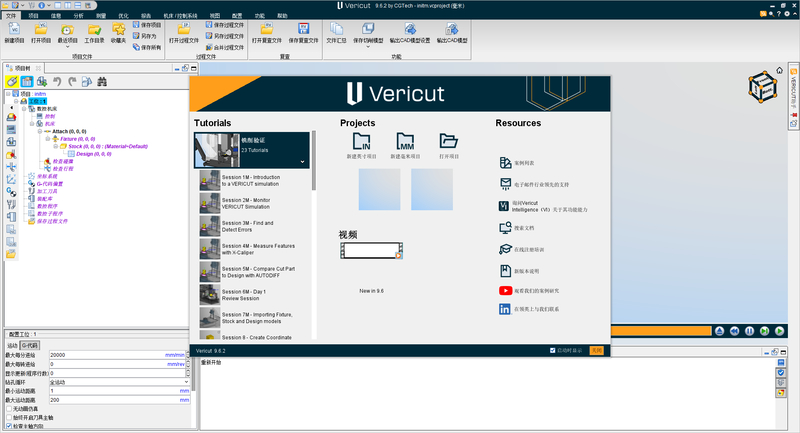Click the home view icon above the view cube

(779, 70)
